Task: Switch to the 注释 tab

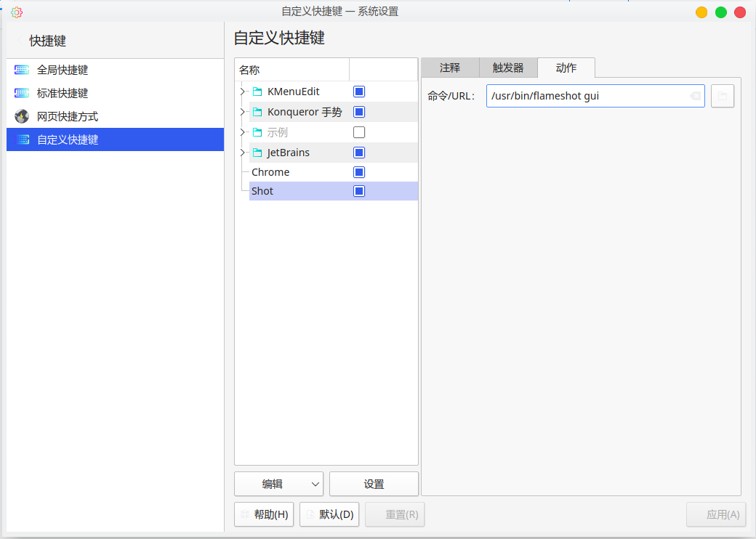Action: 450,68
